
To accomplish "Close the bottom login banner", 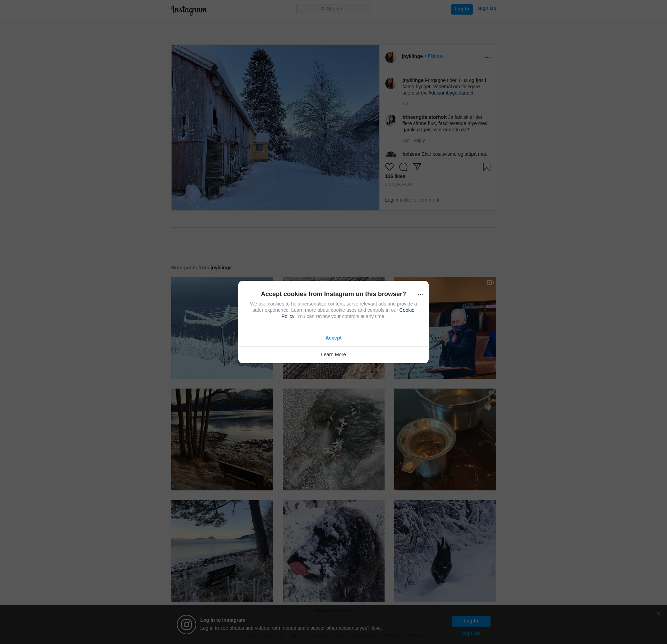I will click(659, 614).
